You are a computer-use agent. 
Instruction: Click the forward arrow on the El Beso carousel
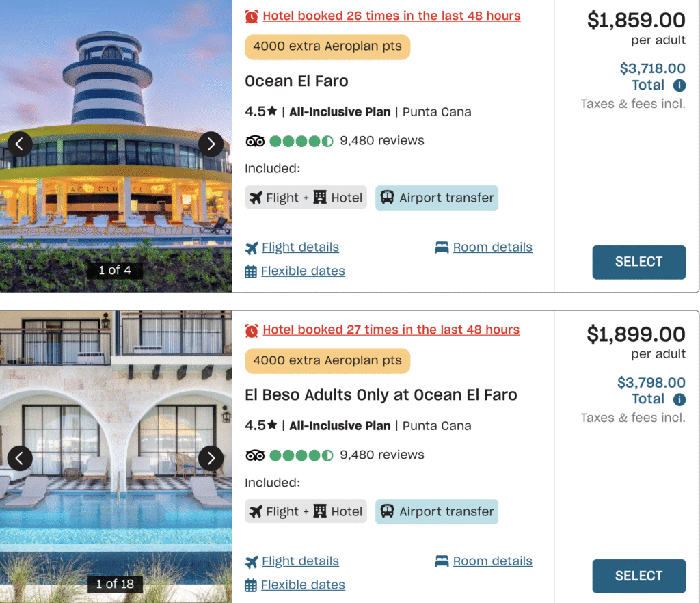tap(211, 458)
